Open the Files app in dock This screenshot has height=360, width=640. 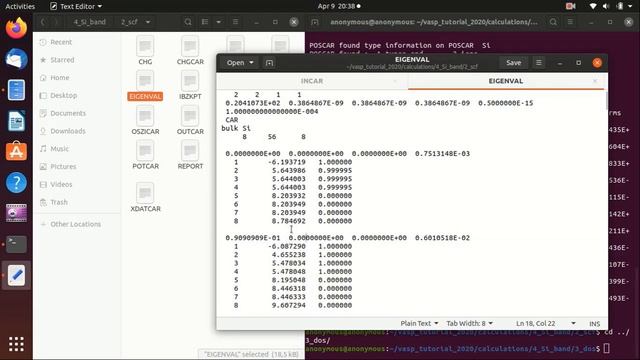coord(16,90)
